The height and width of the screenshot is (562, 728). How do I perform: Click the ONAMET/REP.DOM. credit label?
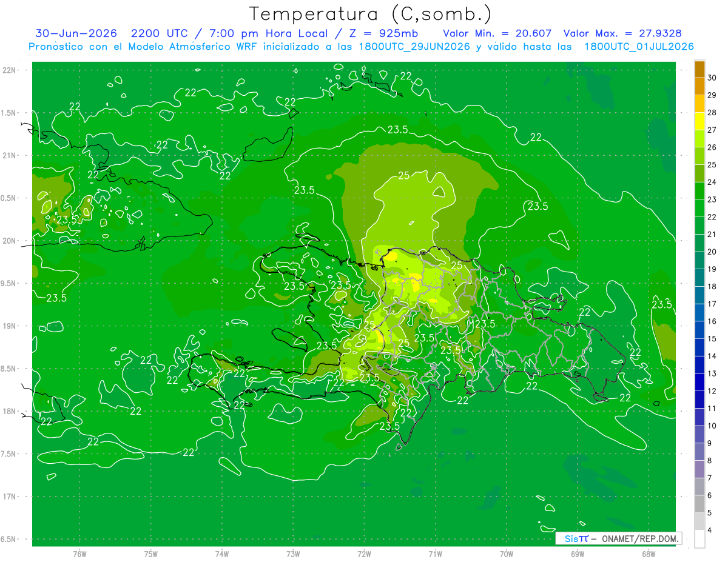639,538
